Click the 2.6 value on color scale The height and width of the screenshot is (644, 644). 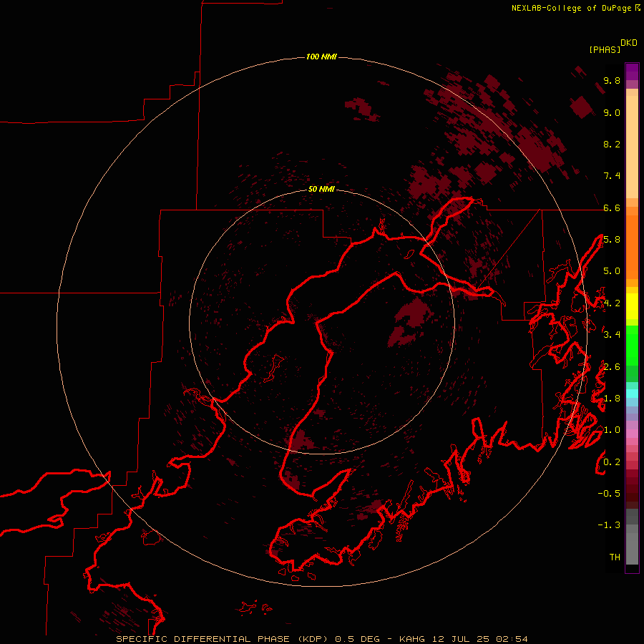click(x=612, y=367)
